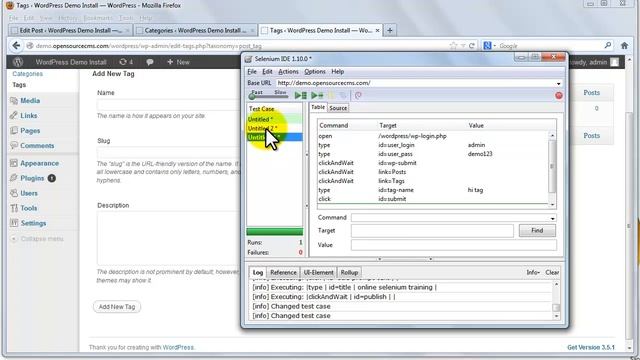
Task: Switch to the Categories browser tab
Action: coord(195,31)
